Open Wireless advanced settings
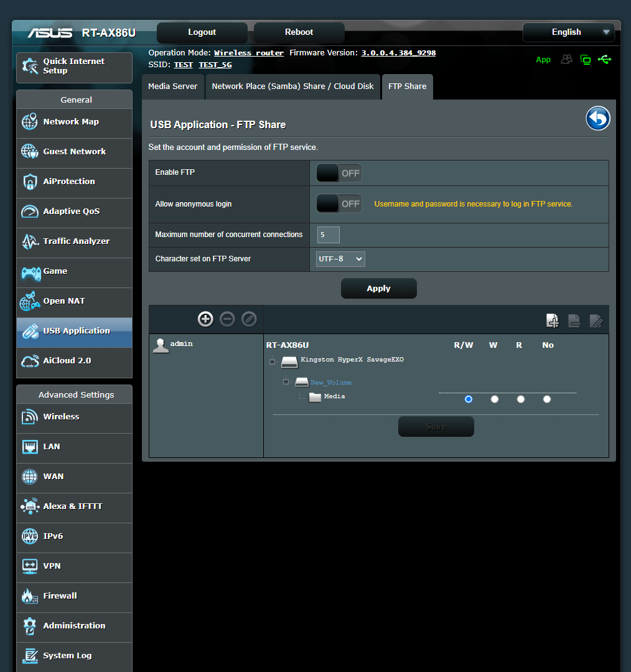The image size is (631, 672). [74, 418]
